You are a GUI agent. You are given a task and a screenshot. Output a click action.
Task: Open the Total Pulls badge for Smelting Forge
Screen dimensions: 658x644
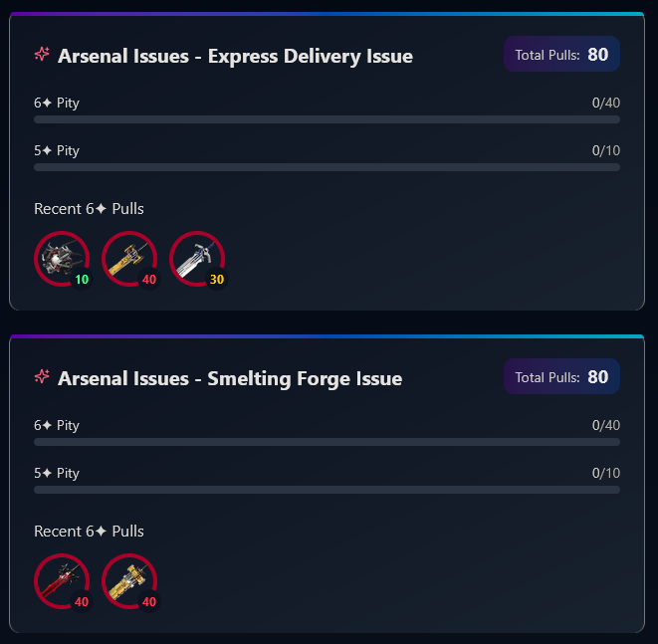(x=561, y=377)
